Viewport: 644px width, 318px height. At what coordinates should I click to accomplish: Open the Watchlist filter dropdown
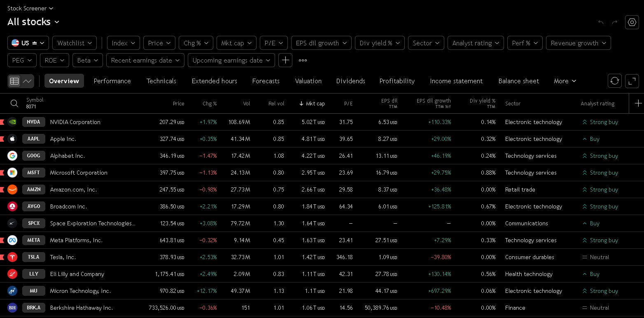[x=75, y=43]
